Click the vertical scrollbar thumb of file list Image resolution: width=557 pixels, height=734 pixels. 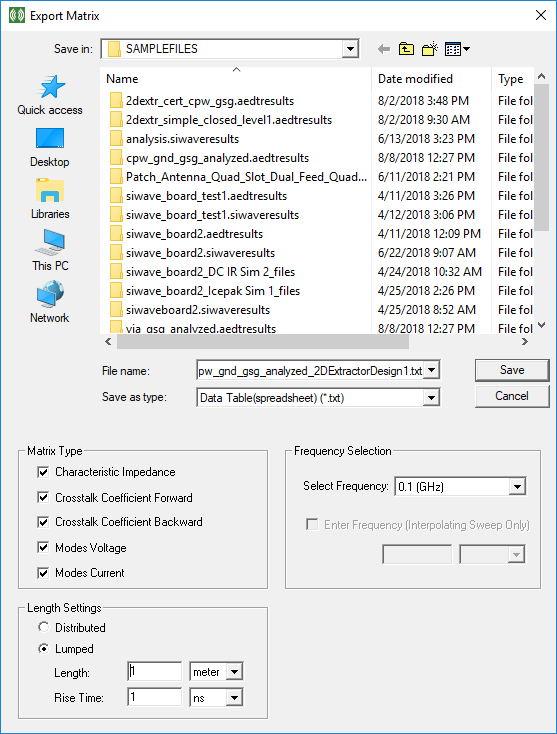click(542, 157)
